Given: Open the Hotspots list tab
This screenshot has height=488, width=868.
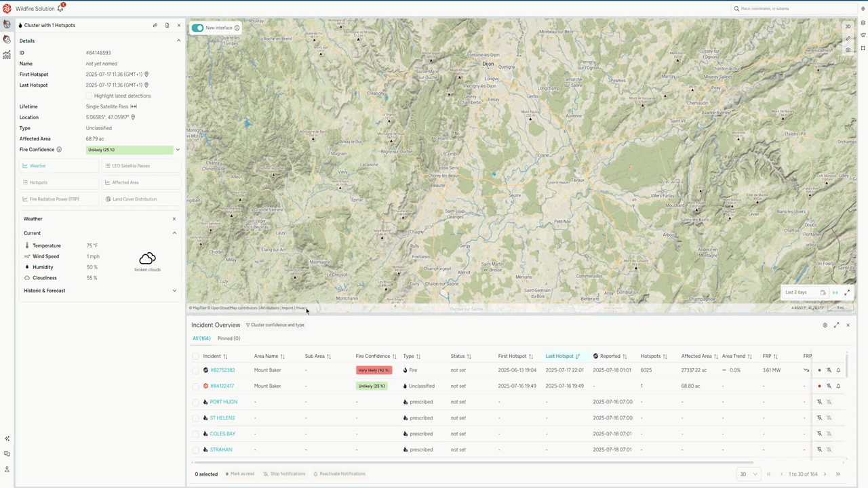Looking at the screenshot, I should (59, 182).
